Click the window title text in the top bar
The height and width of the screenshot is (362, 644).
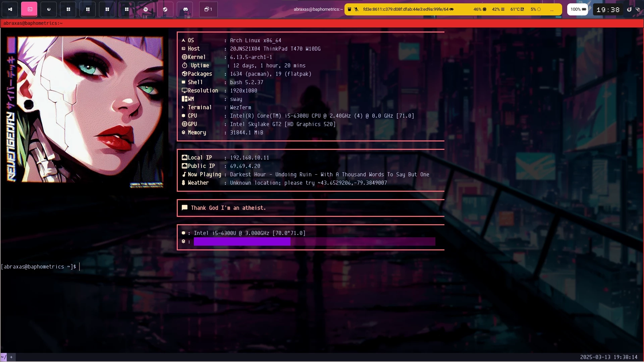pos(318,9)
